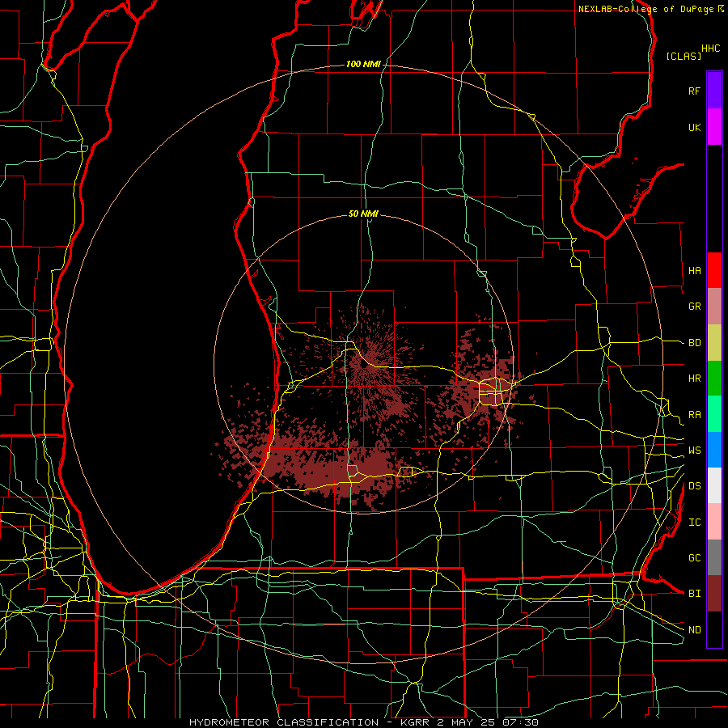The image size is (728, 728).
Task: Click the WS blue legend swatch
Action: click(714, 450)
